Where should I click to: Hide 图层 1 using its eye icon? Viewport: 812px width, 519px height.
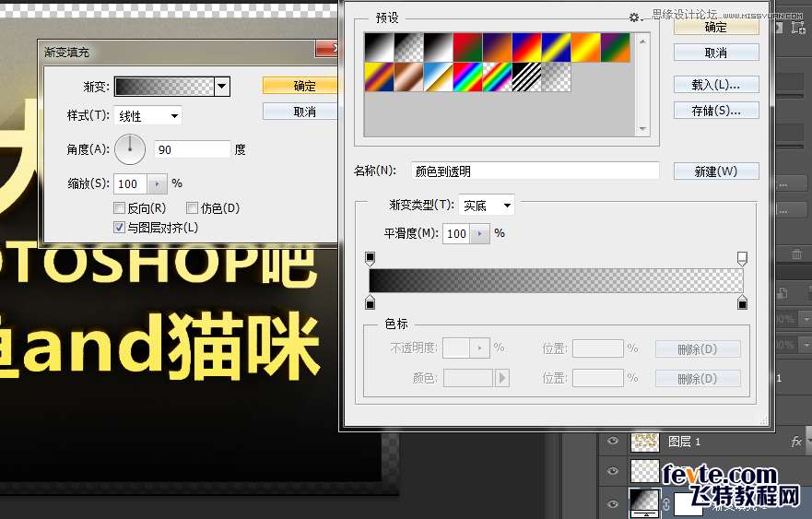tap(613, 442)
